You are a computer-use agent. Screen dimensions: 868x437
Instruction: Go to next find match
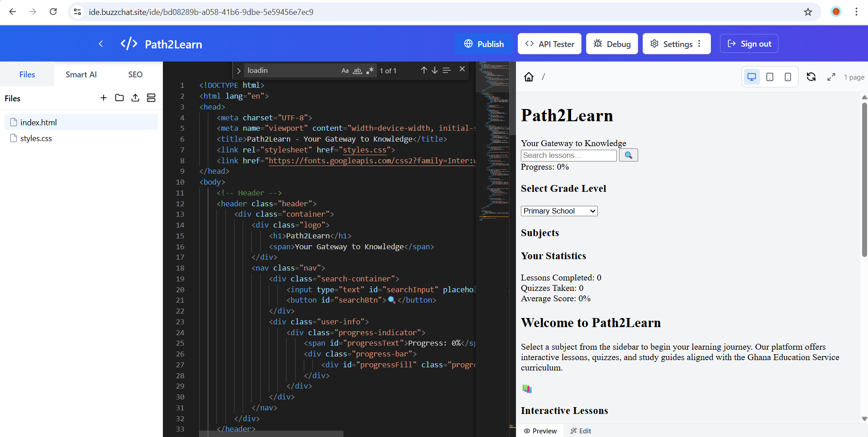coord(434,70)
